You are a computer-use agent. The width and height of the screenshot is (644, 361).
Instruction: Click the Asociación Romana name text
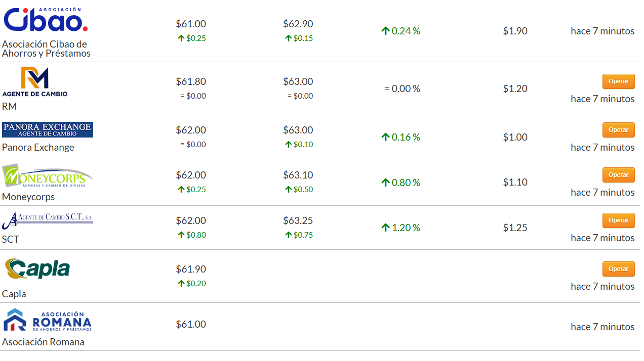[x=43, y=342]
